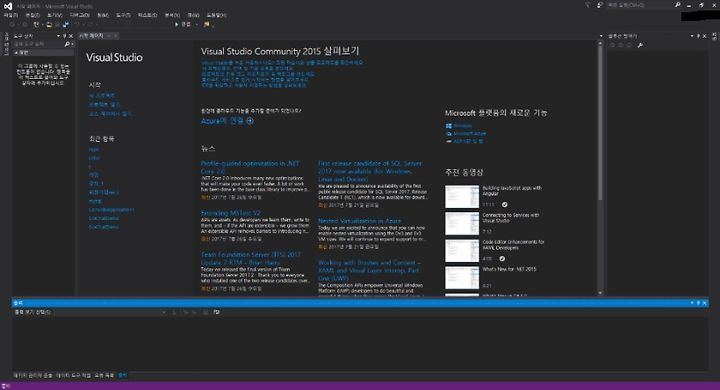This screenshot has height=390, width=720.
Task: Close the Start Page tab
Action: tap(116, 35)
